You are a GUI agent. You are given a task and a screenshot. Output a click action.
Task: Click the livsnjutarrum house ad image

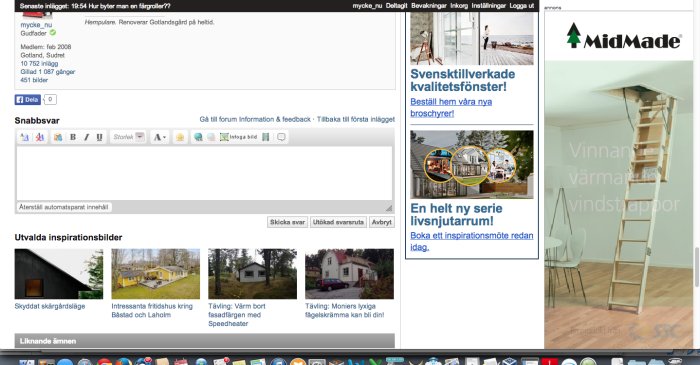[472, 165]
